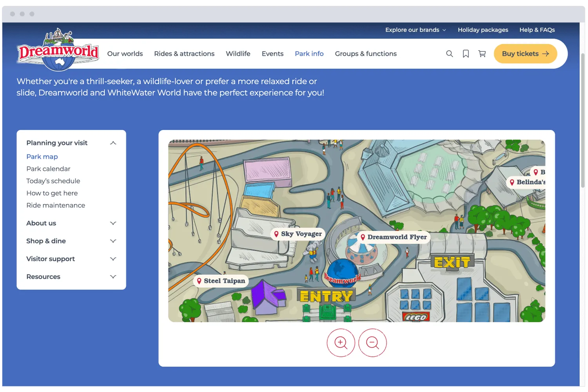Expand the Visitor support section
This screenshot has width=588, height=392.
(71, 259)
